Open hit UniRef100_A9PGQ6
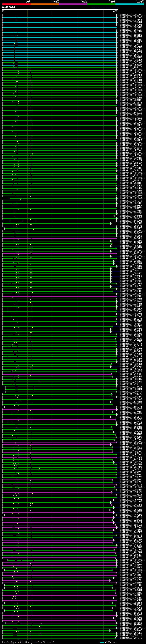Screen dimensions: 146x644 (x=131, y=25)
